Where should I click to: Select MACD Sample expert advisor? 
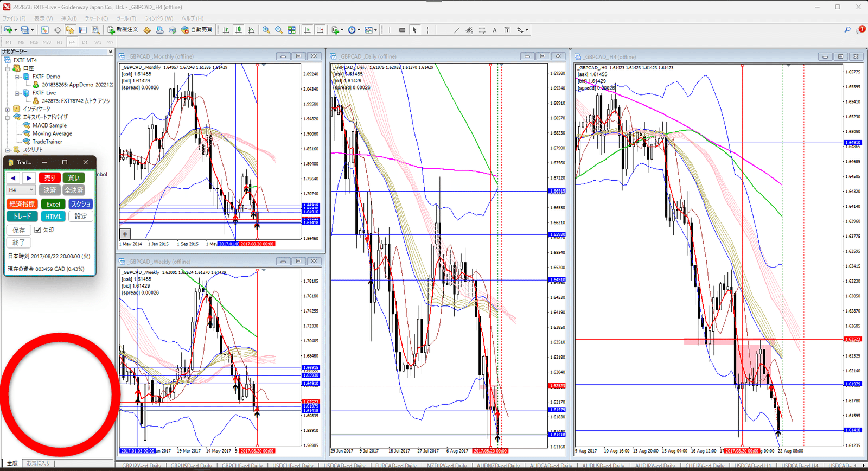click(49, 125)
